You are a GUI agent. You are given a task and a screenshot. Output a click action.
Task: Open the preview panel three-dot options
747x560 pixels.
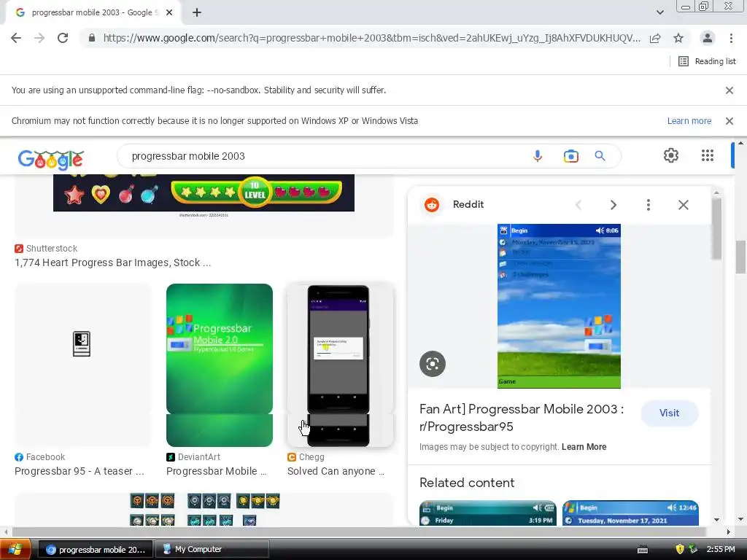point(648,205)
